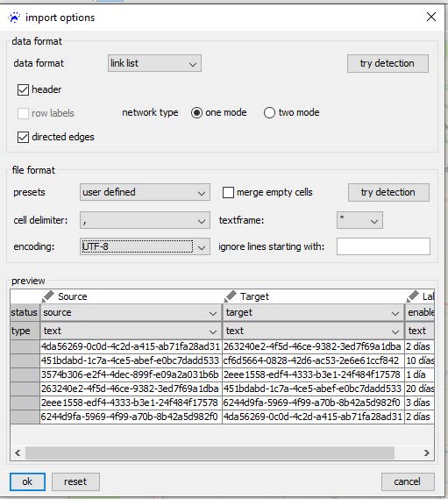
Task: Click the ignore lines starting with field
Action: [x=383, y=246]
